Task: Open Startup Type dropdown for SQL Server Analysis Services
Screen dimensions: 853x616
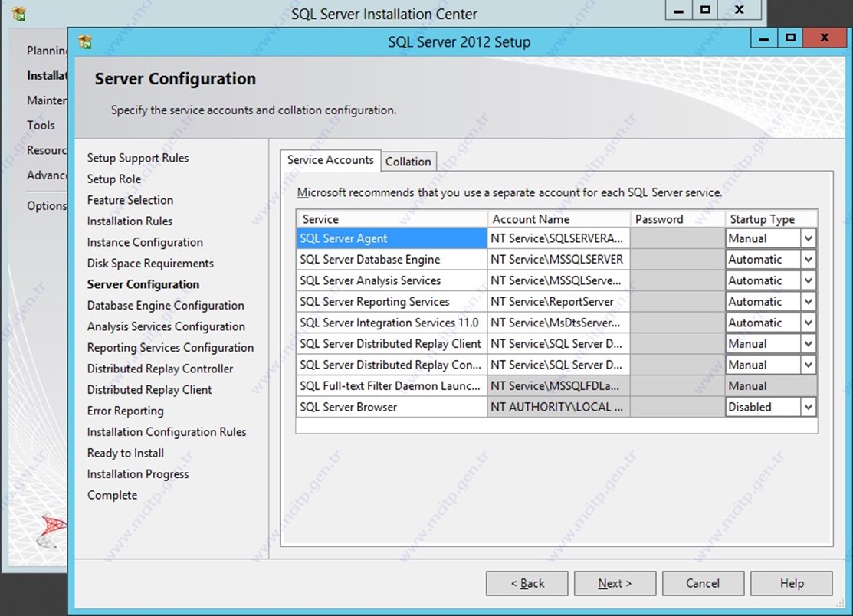Action: (809, 280)
